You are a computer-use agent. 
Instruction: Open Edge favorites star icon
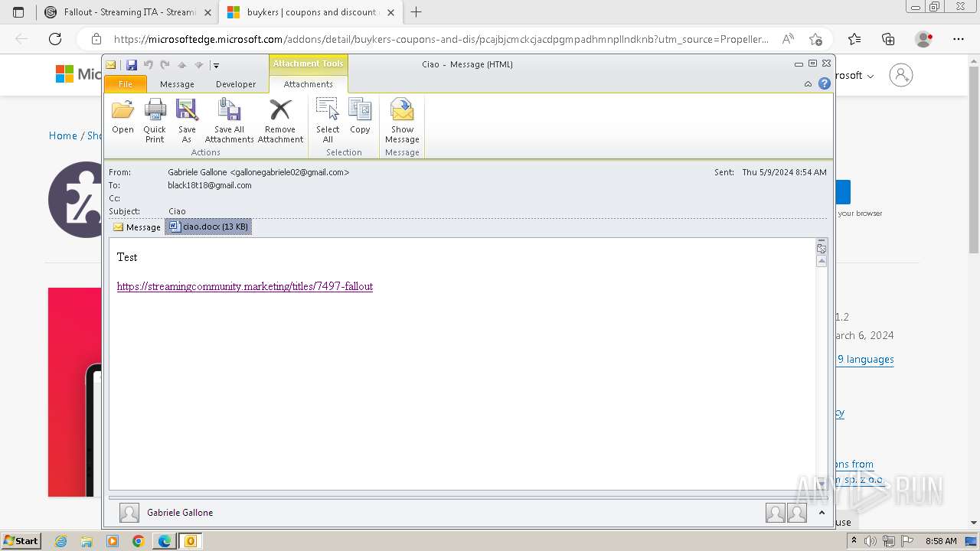tap(854, 39)
